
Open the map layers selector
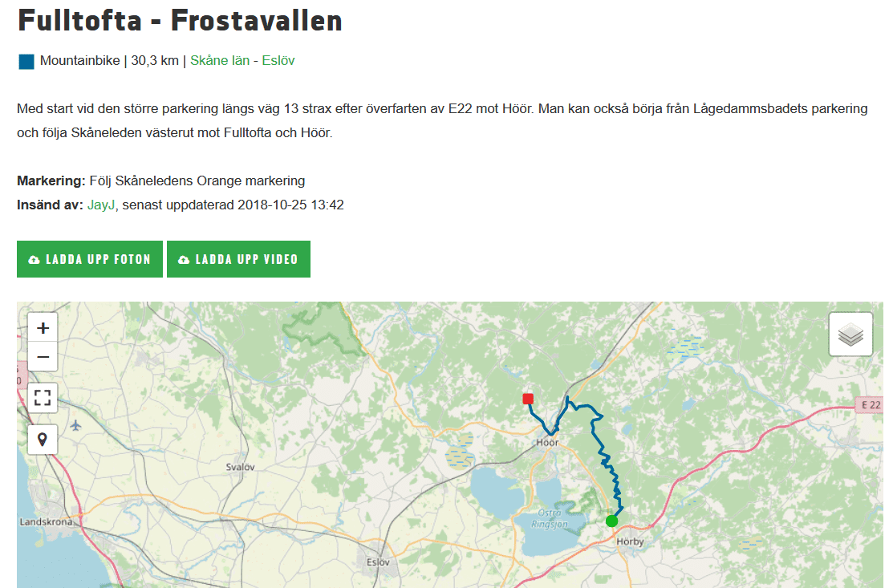pyautogui.click(x=850, y=335)
